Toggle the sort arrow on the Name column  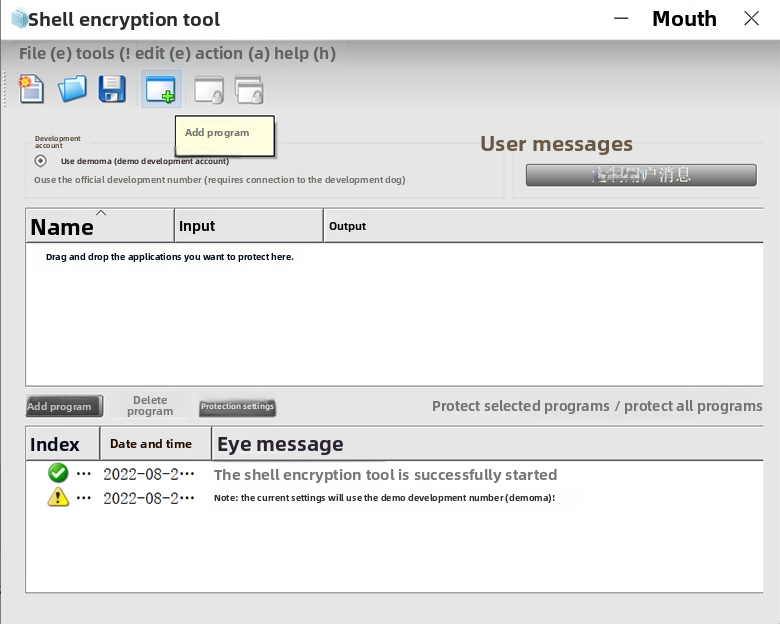[101, 212]
